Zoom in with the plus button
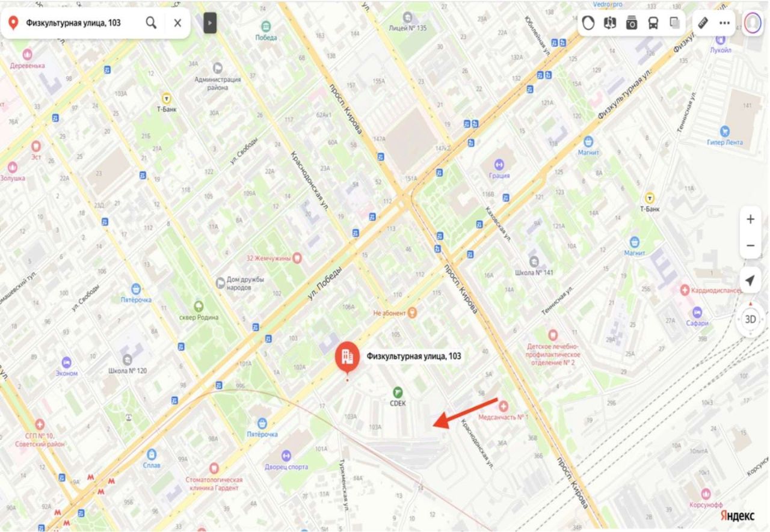Image resolution: width=770 pixels, height=532 pixels. coord(750,219)
